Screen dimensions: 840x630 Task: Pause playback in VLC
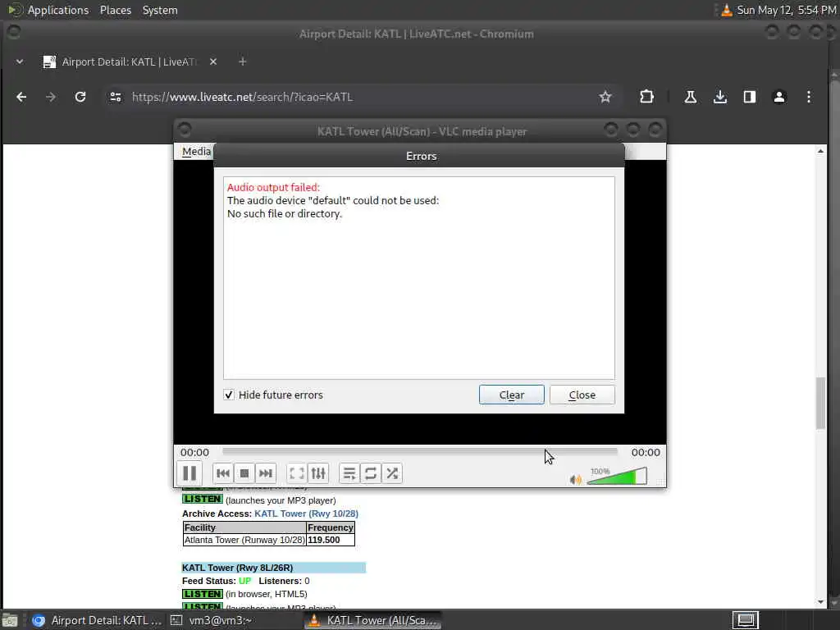point(189,473)
